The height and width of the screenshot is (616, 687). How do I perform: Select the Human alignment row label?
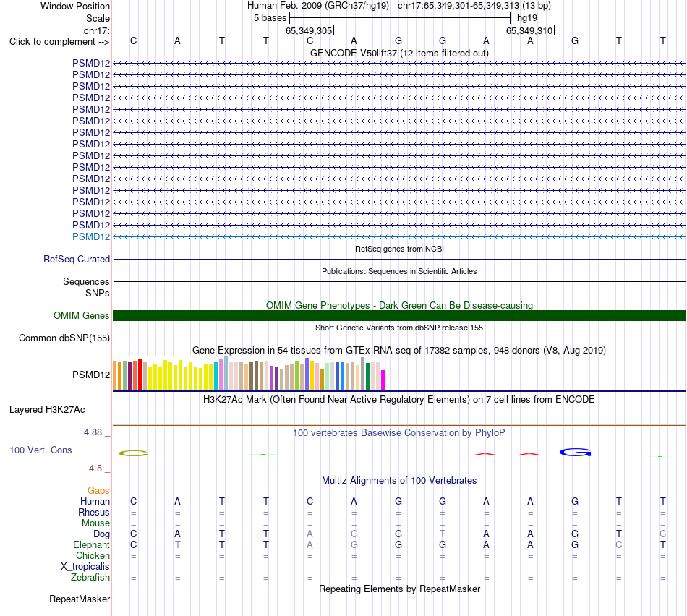(95, 501)
